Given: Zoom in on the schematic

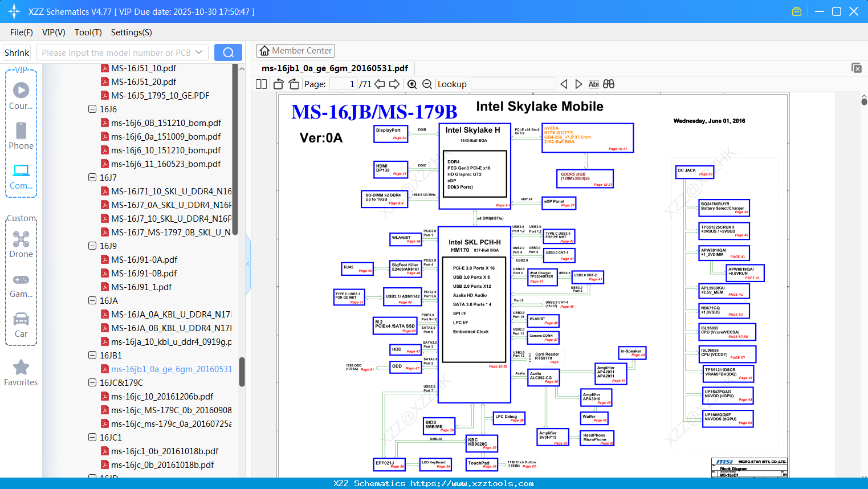Looking at the screenshot, I should click(x=412, y=84).
